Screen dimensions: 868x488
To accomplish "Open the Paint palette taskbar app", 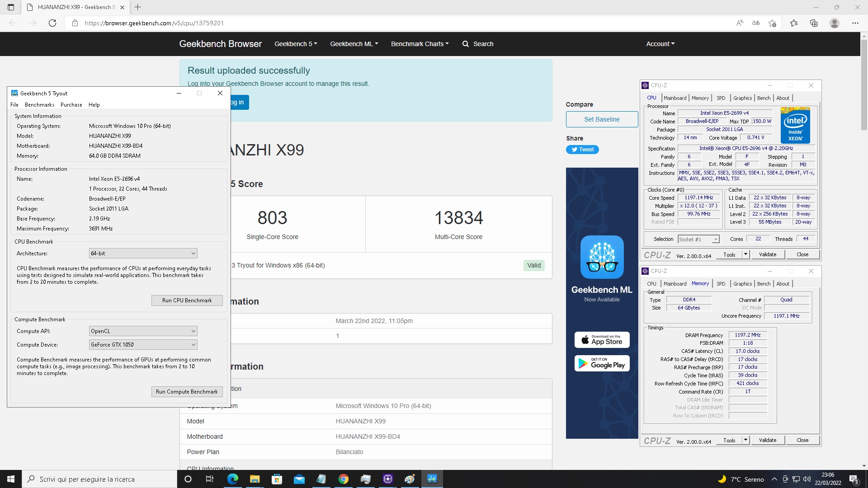I will pyautogui.click(x=410, y=479).
